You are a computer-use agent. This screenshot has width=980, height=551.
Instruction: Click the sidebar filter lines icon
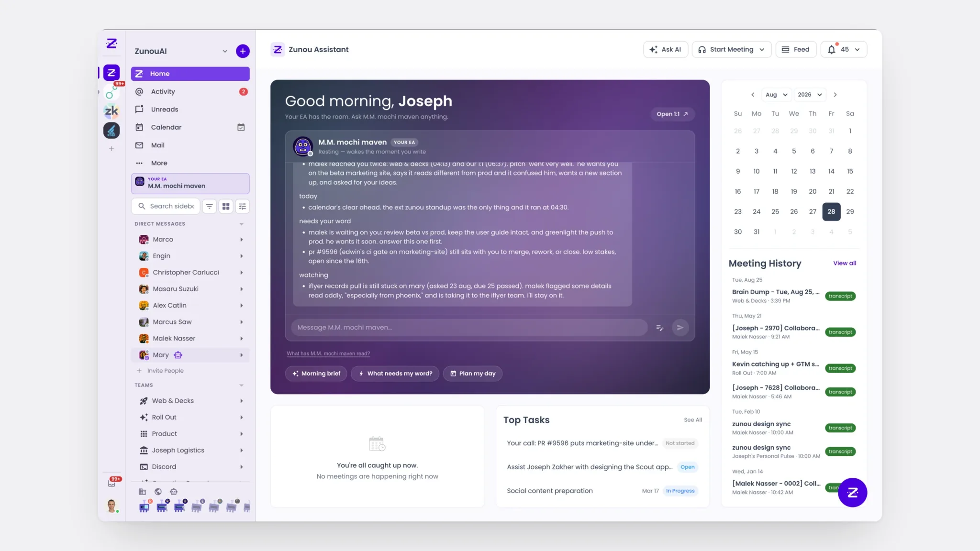pyautogui.click(x=209, y=206)
